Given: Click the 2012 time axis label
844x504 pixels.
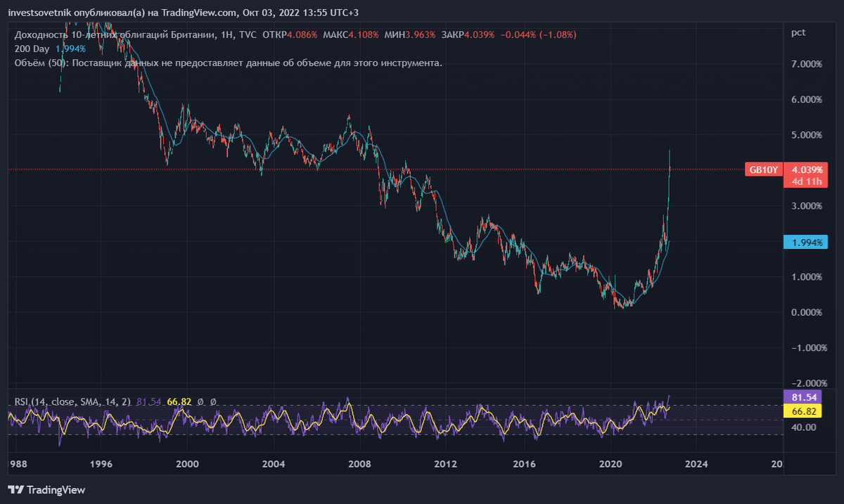Looking at the screenshot, I should (x=445, y=464).
